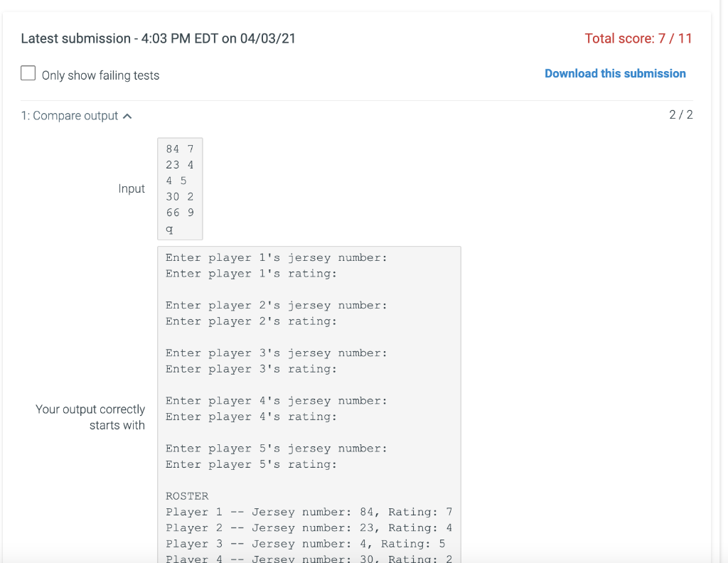Click the upward chevron icon next to Compare output
This screenshot has height=563, width=728.
[127, 114]
